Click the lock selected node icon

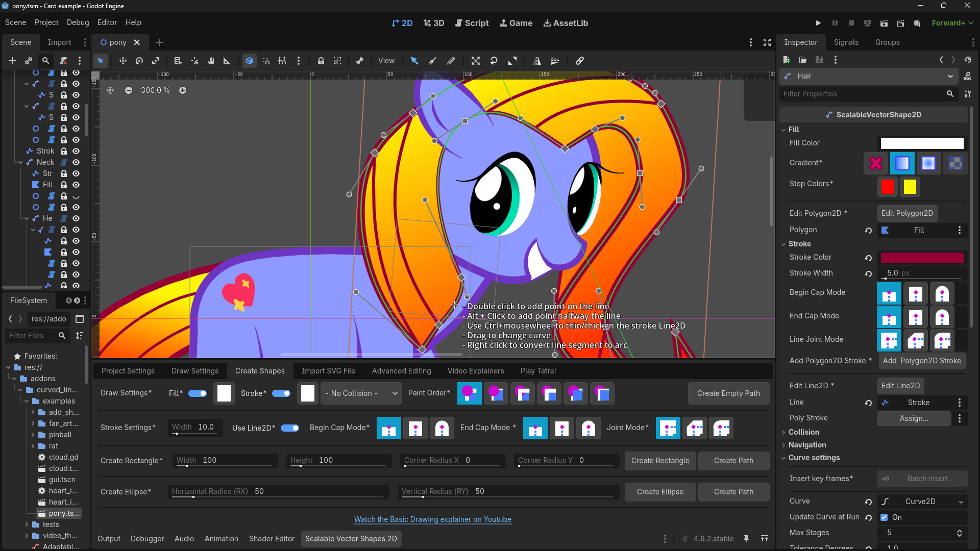(321, 61)
